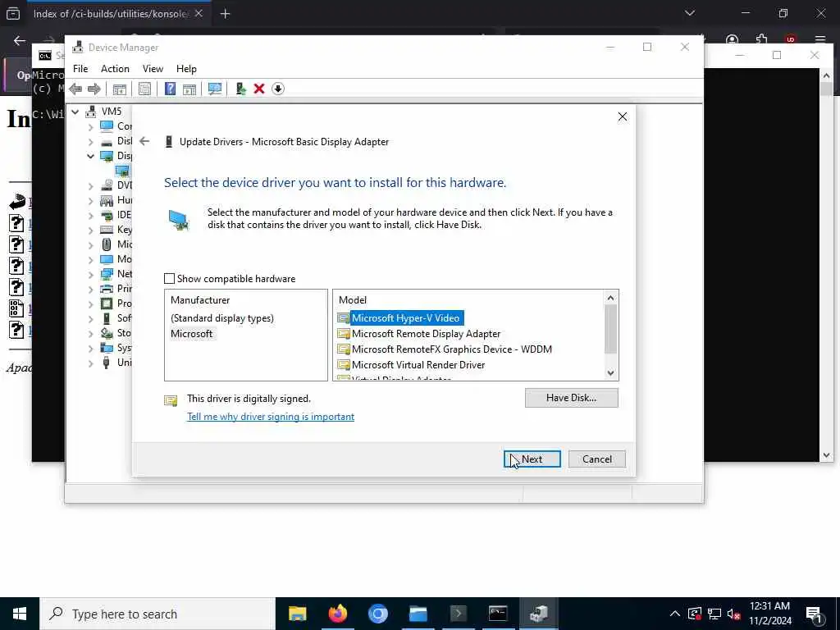Click the Device Manager taskbar icon
This screenshot has height=630, width=840.
[x=538, y=614]
